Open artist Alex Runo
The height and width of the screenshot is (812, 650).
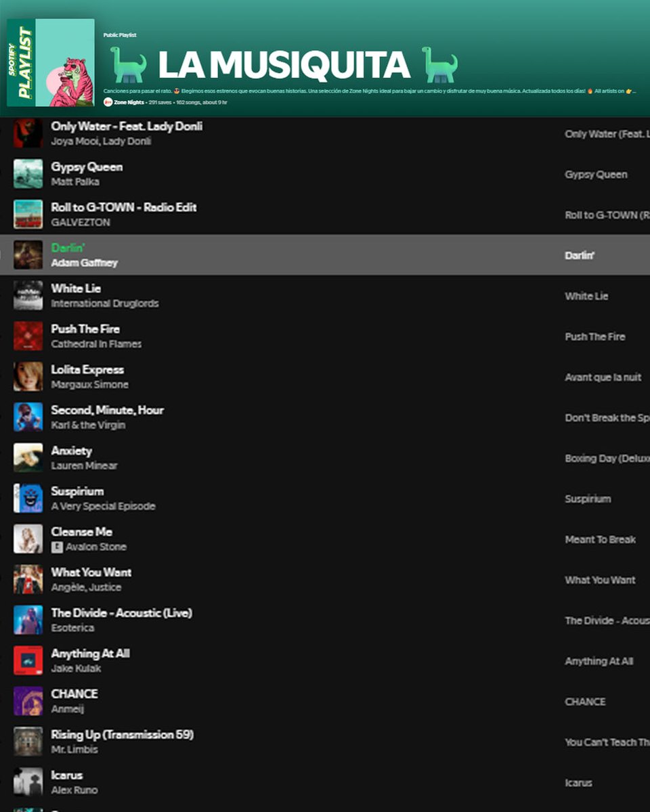point(74,791)
